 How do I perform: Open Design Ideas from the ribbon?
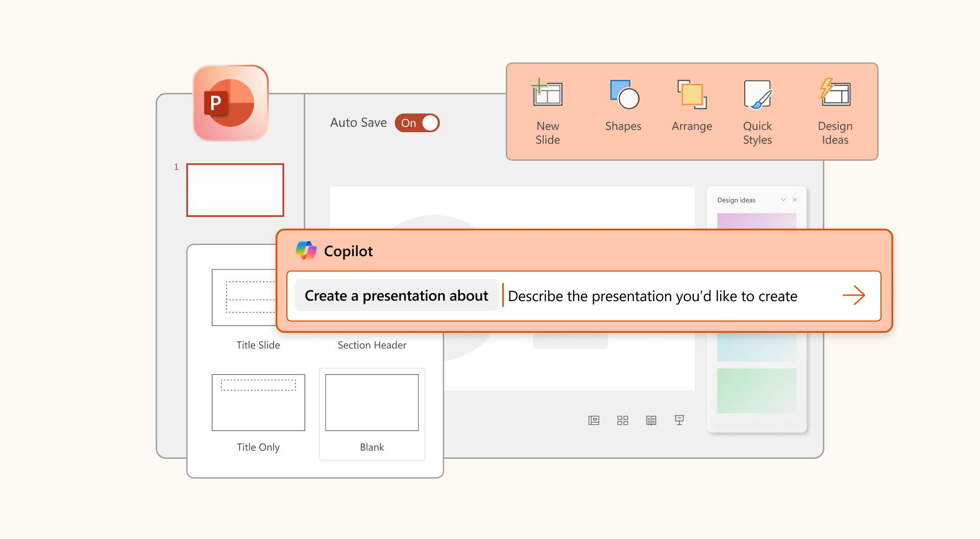[835, 94]
